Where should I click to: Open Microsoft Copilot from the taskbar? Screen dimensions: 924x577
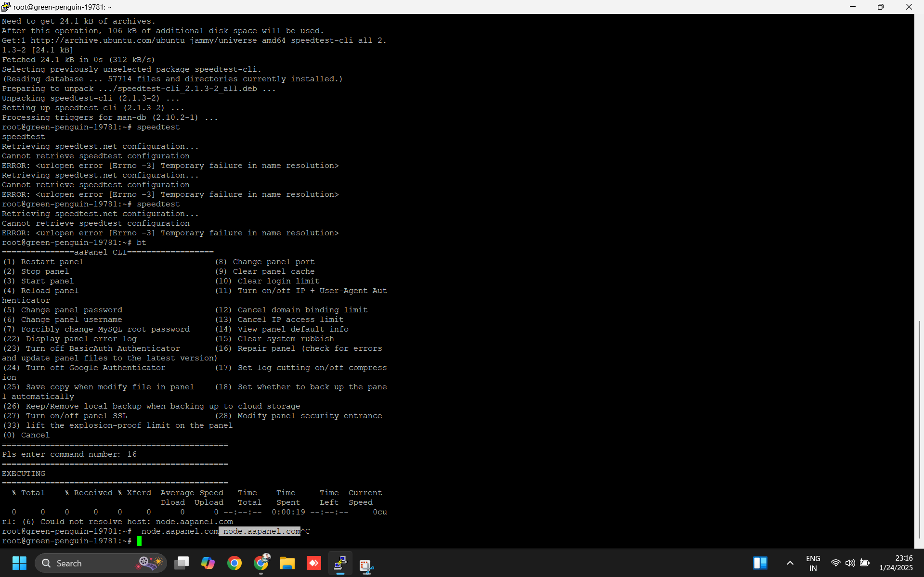(x=208, y=563)
